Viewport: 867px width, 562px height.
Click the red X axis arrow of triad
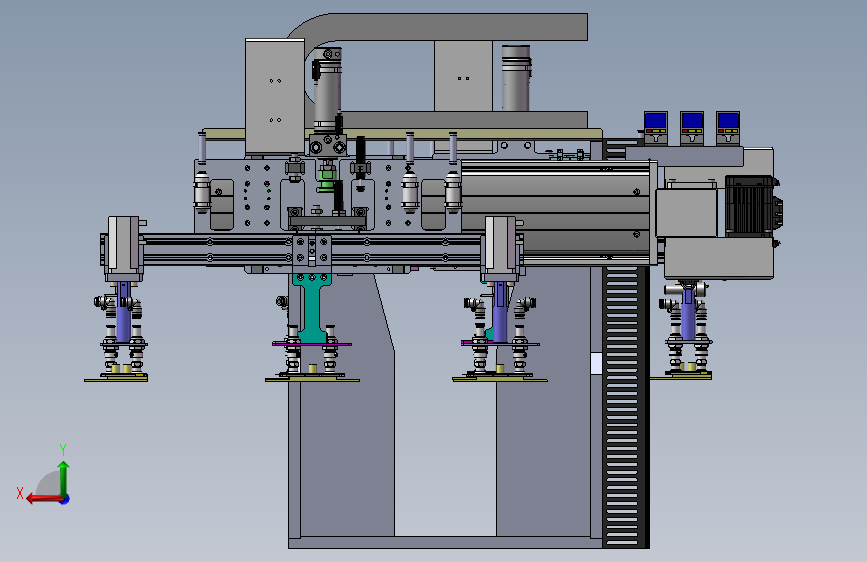point(43,499)
